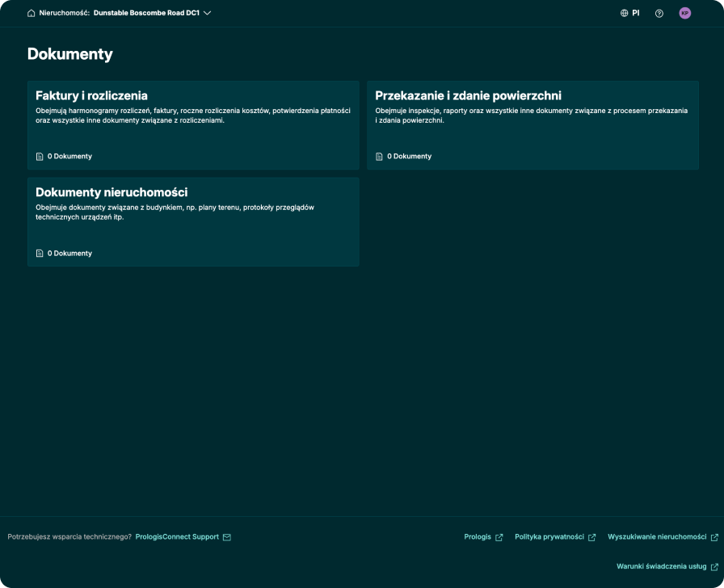Open the Dokumenty nieruchomości card
724x588 pixels.
193,222
